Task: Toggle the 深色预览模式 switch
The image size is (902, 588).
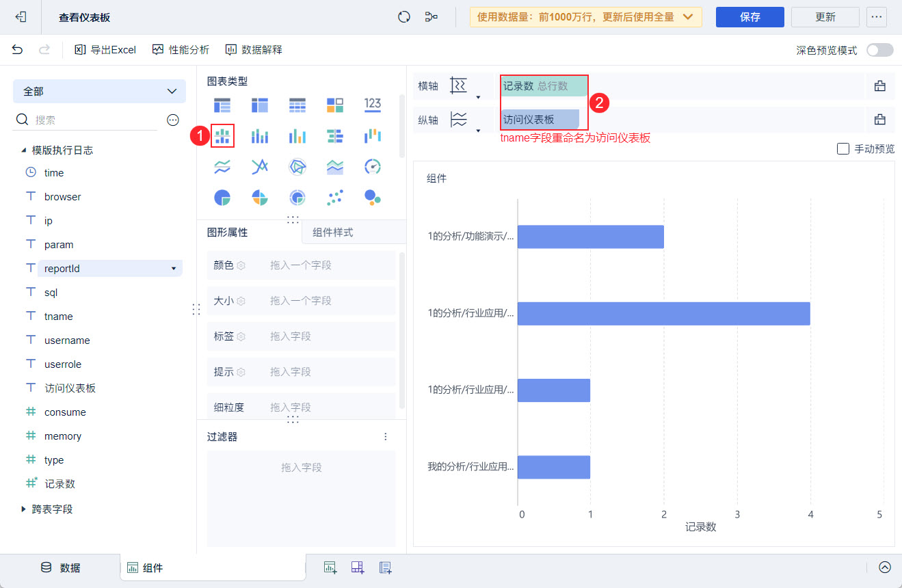Action: pos(880,50)
